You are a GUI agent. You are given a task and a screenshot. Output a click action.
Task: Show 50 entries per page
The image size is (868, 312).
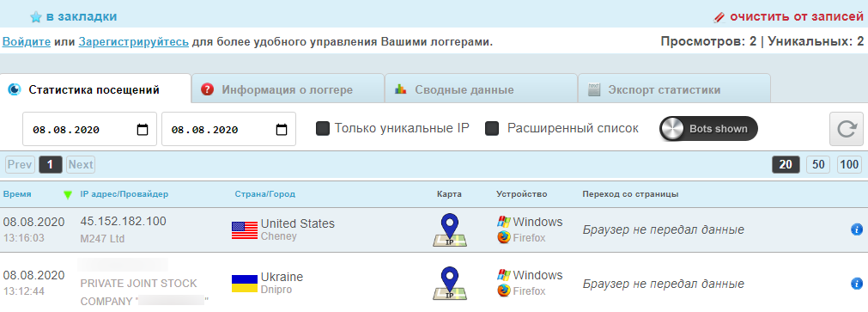pos(818,164)
